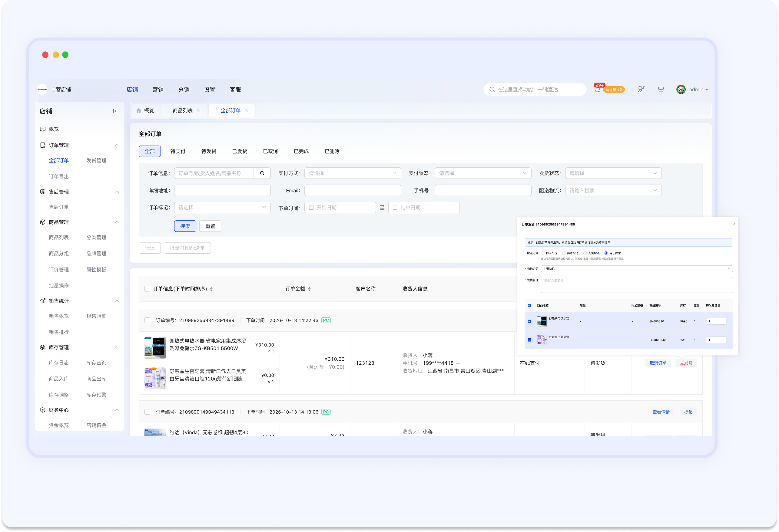Uncheck 舒客益生菌牙膏 row in shipping dialog
This screenshot has width=779, height=532.
tap(529, 340)
